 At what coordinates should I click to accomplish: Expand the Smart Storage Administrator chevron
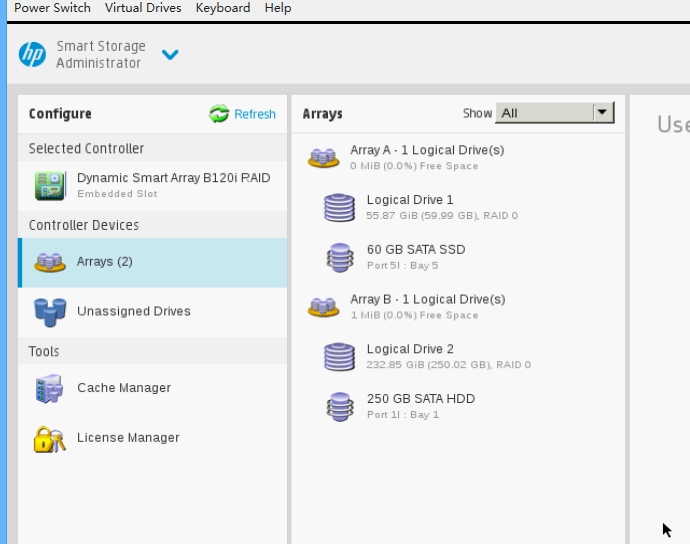click(170, 55)
